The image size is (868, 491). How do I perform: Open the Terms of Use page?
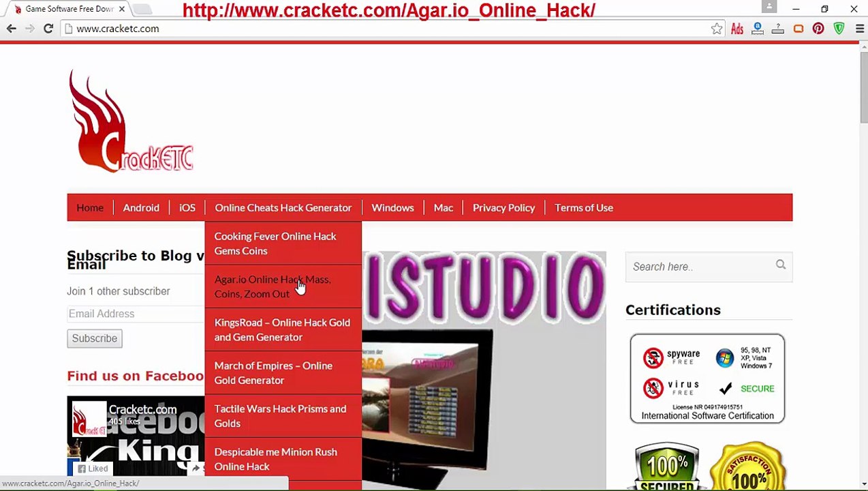click(x=584, y=207)
